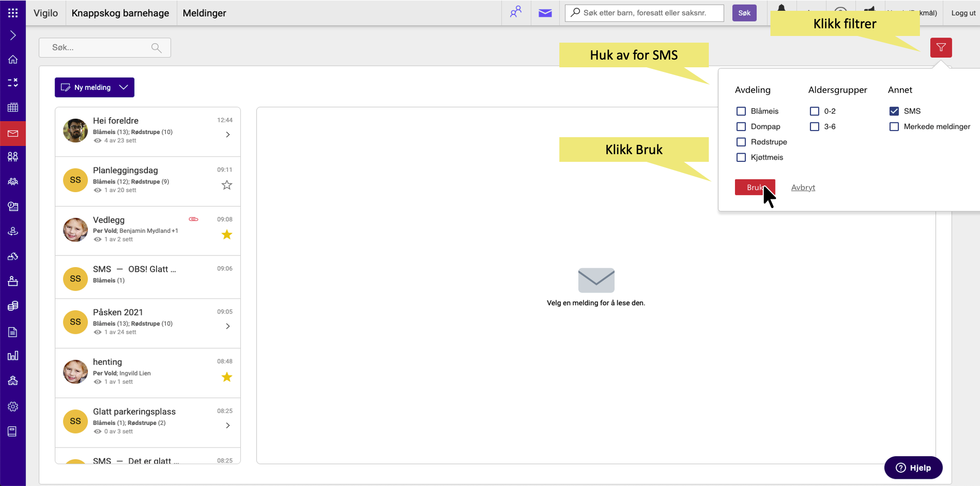
Task: Check the Blåmeis department checkbox
Action: 741,111
